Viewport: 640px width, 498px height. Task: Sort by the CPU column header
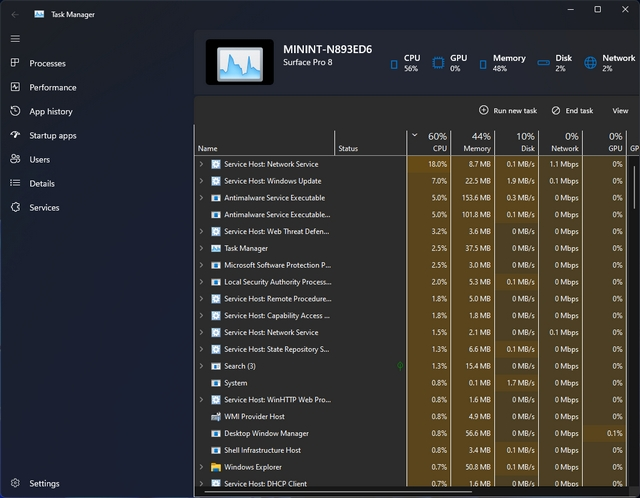pyautogui.click(x=429, y=143)
